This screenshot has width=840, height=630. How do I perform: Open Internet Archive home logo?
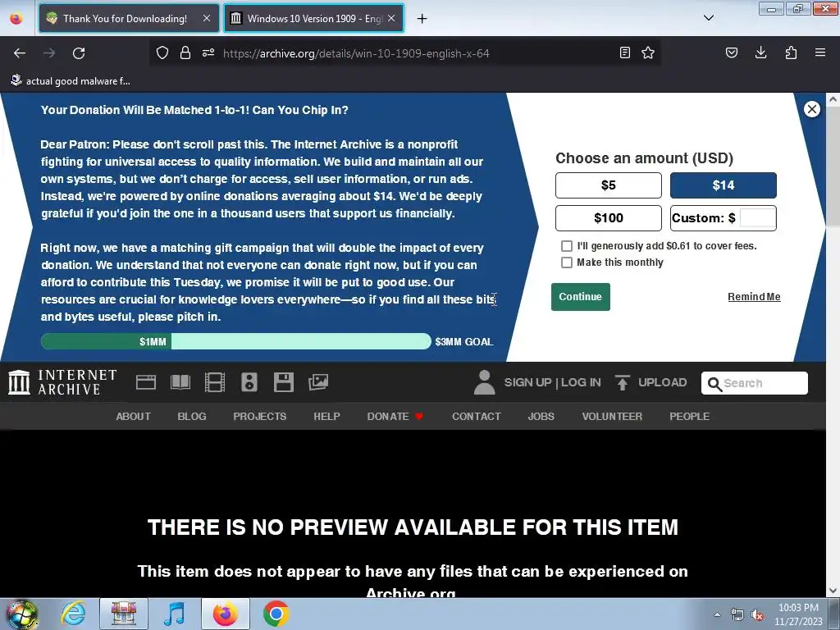pyautogui.click(x=62, y=382)
